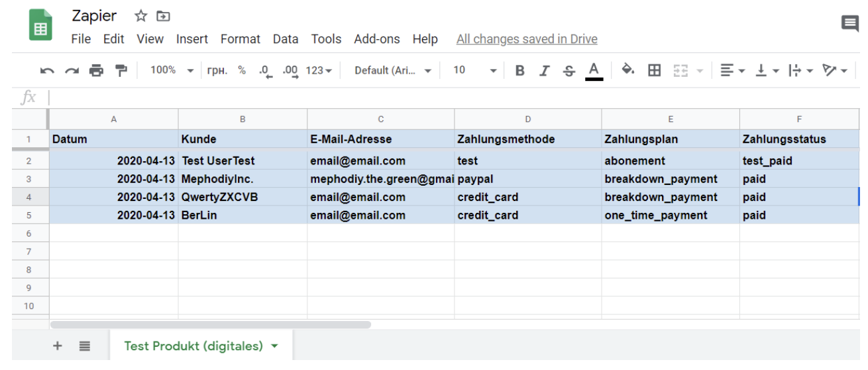Open the Add-ons menu
The image size is (868, 370).
pyautogui.click(x=376, y=39)
